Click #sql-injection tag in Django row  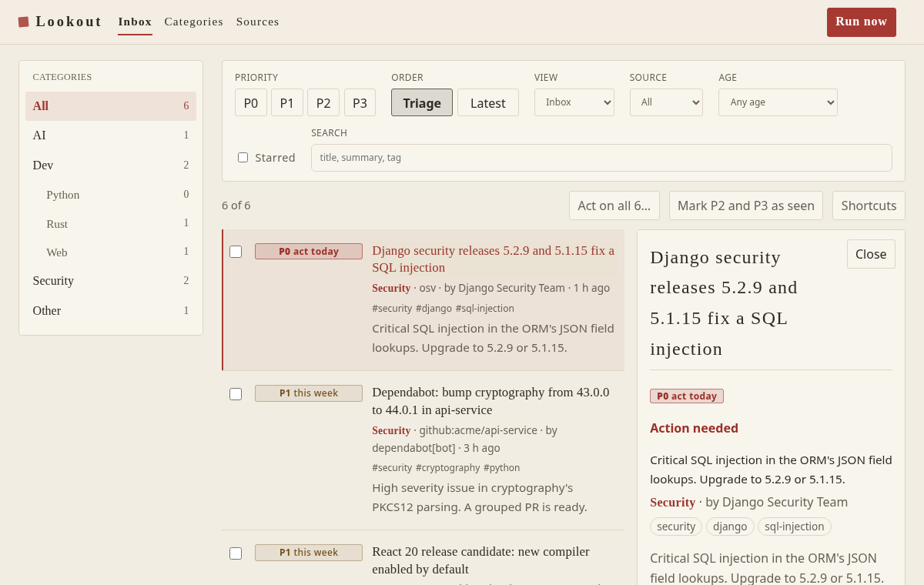(485, 309)
